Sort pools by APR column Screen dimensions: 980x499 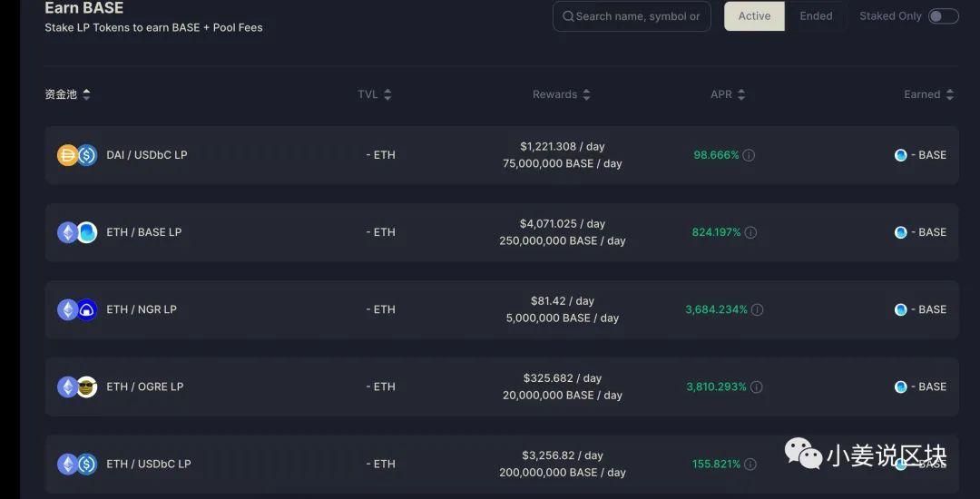point(727,94)
